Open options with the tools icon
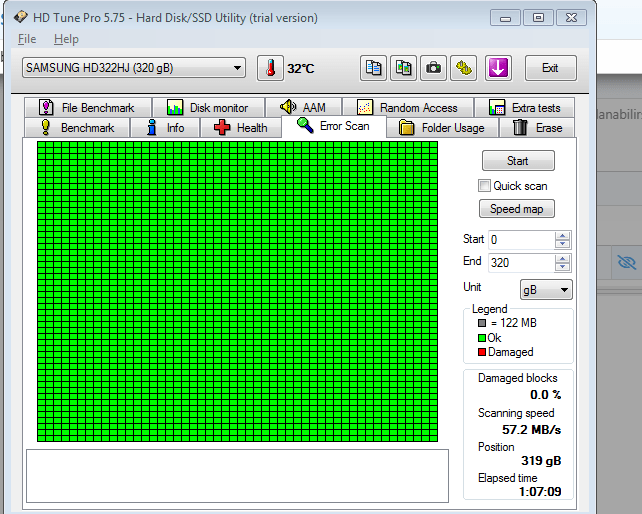 tap(463, 68)
